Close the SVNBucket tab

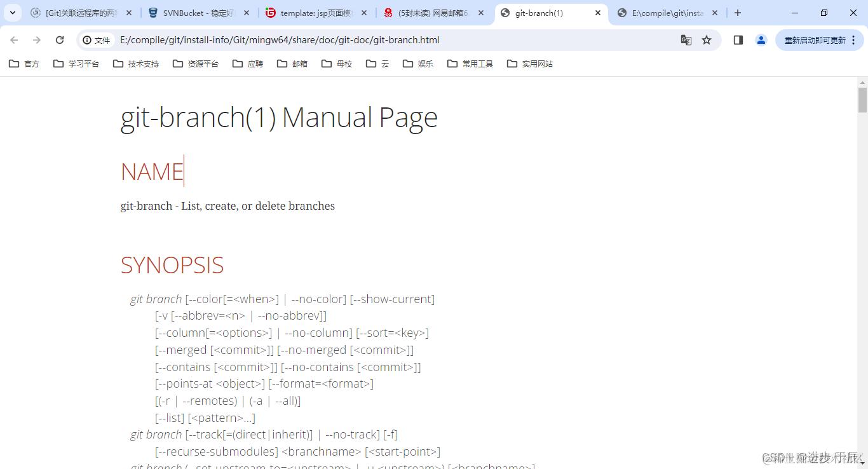point(246,13)
